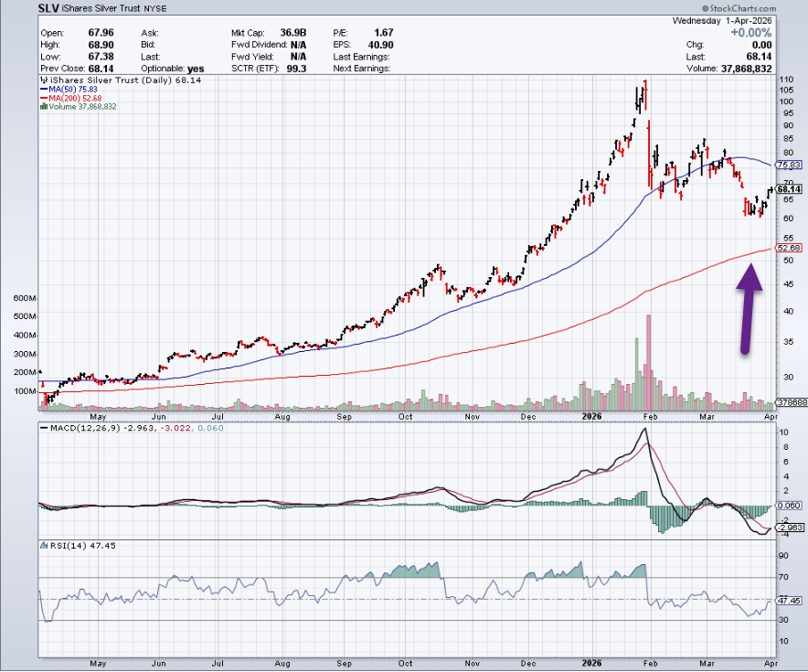Click the RSI(14) indicator legend icon
808x672 pixels.
42,546
